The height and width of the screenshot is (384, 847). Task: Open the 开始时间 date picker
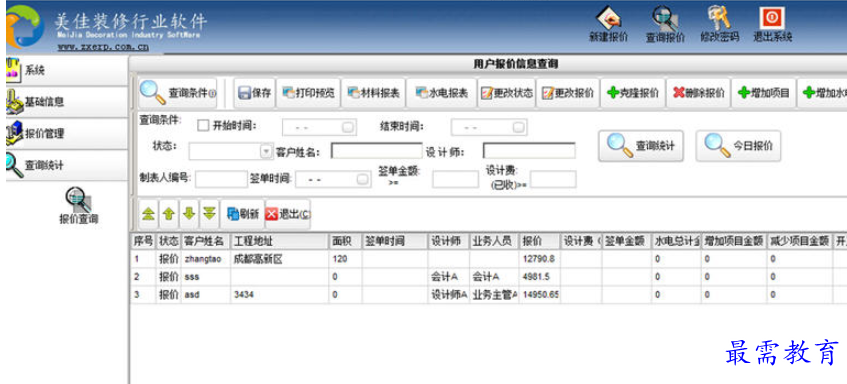click(348, 127)
